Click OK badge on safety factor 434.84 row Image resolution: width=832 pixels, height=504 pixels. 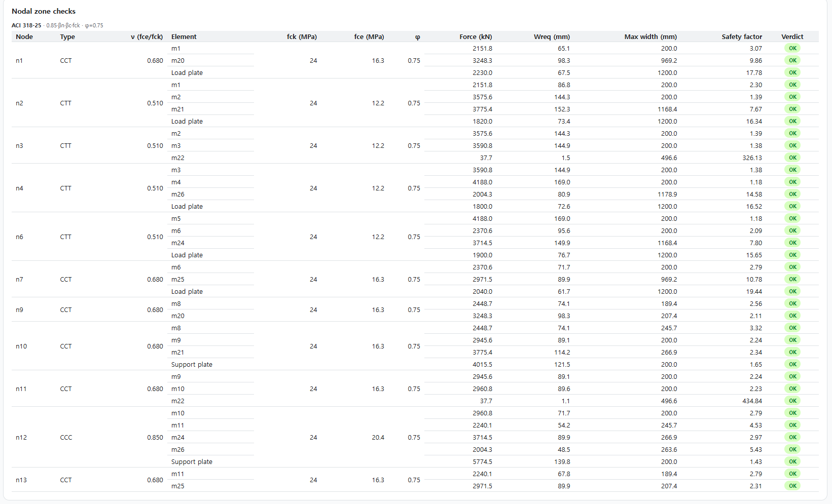click(x=792, y=401)
